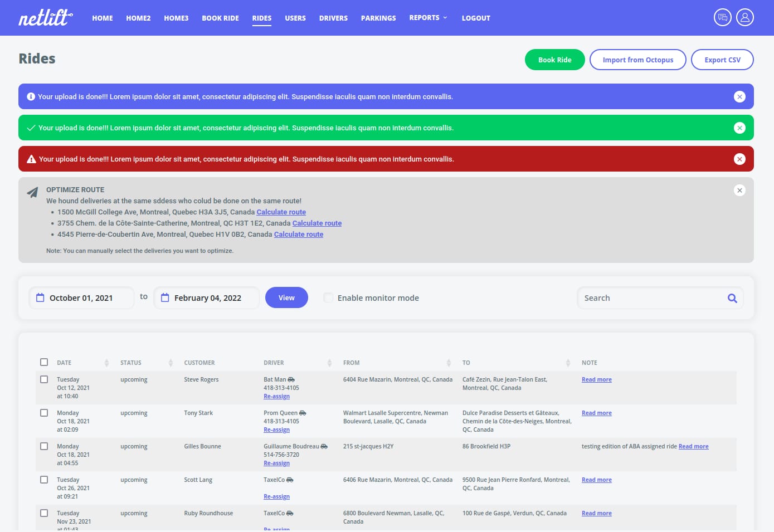Click the calendar icon beside October 01, 2021
This screenshot has width=774, height=532.
point(40,297)
